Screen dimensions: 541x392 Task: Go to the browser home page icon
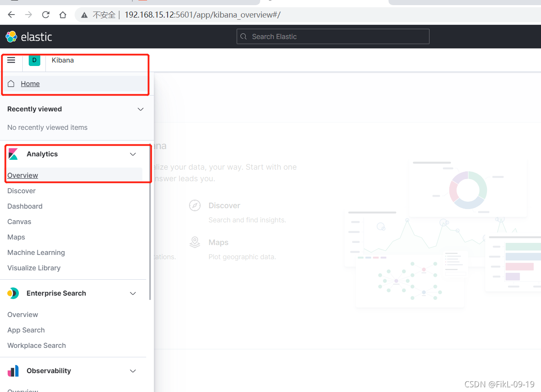point(63,15)
